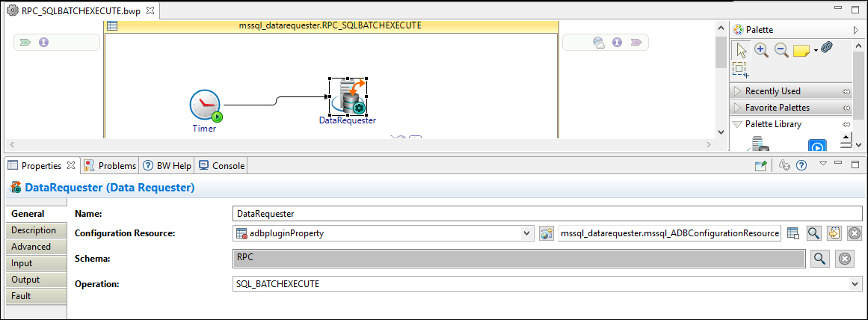The height and width of the screenshot is (320, 868).
Task: Choose the yellow sticky Note tool in the Palette
Action: coord(801,50)
